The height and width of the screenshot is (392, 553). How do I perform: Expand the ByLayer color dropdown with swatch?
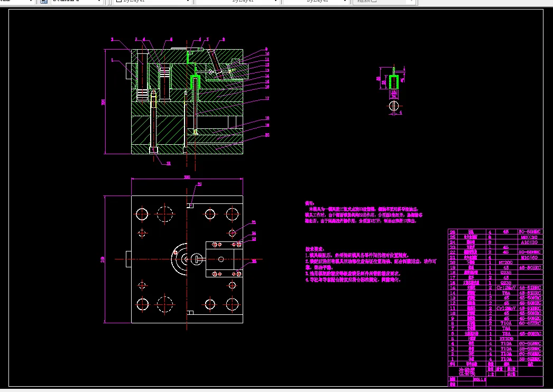(x=152, y=1)
